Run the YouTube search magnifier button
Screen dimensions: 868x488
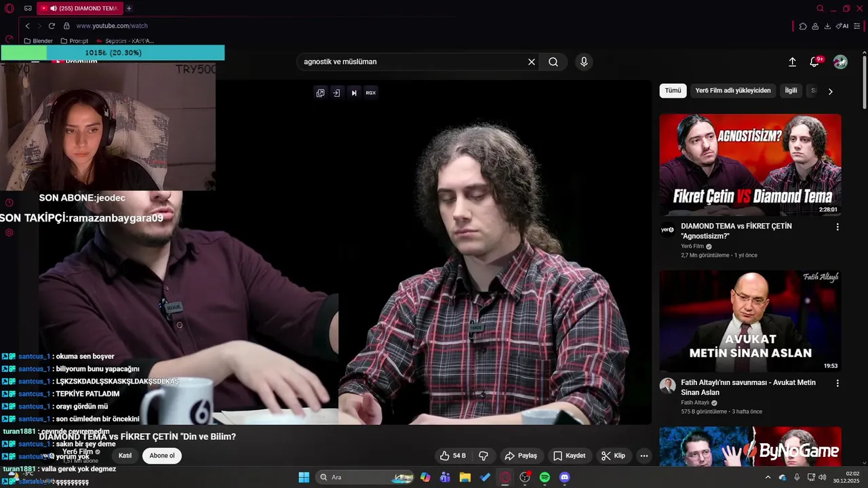point(553,62)
